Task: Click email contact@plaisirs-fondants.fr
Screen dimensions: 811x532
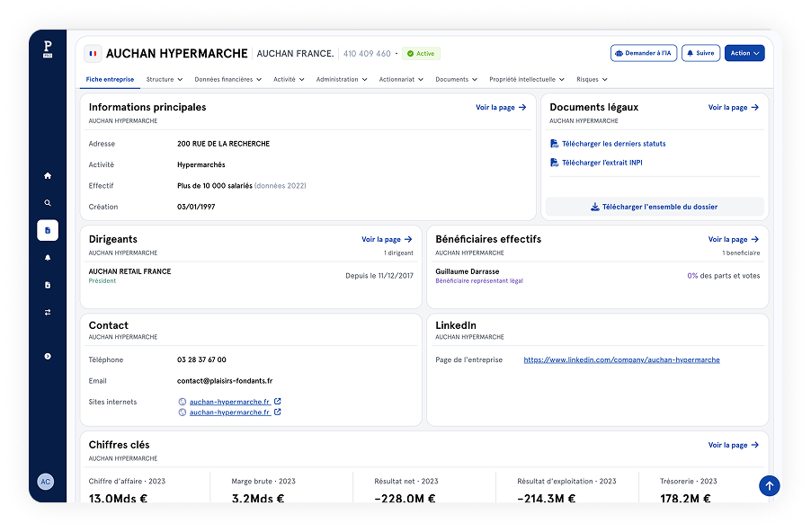Action: [225, 381]
